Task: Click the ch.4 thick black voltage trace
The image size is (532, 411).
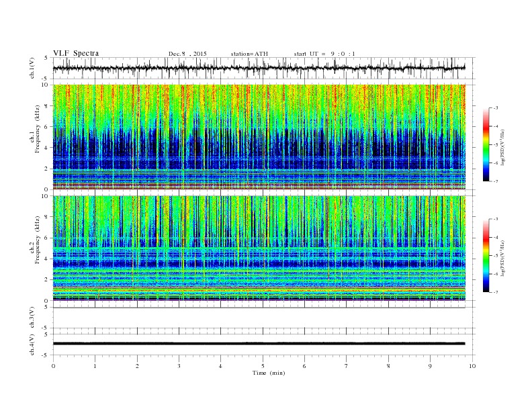Action: (x=259, y=344)
